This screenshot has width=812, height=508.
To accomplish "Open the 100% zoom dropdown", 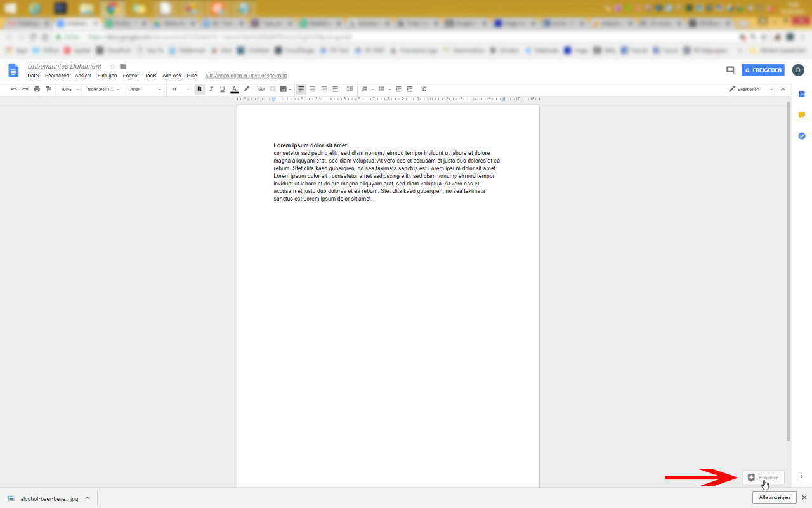I will coord(69,89).
